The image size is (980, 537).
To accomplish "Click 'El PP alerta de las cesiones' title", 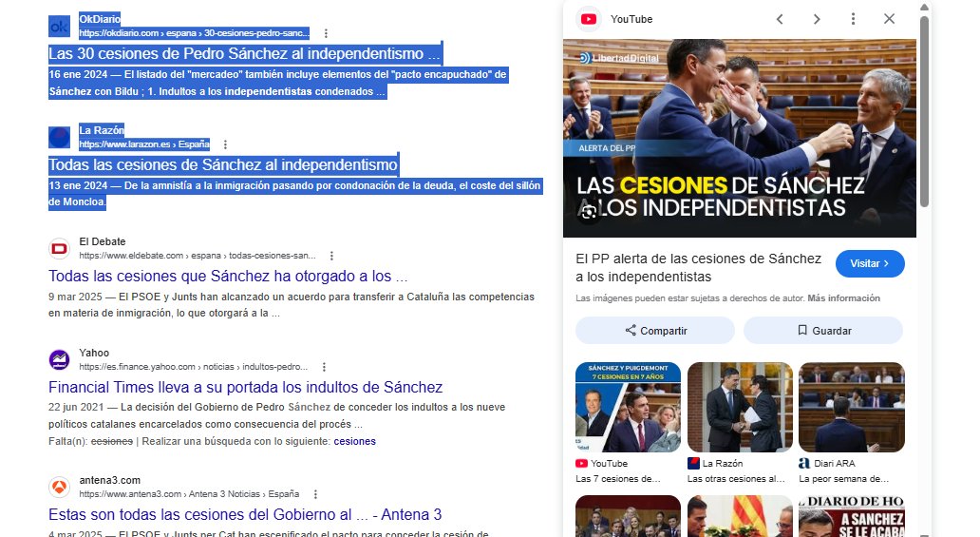I will pos(698,268).
